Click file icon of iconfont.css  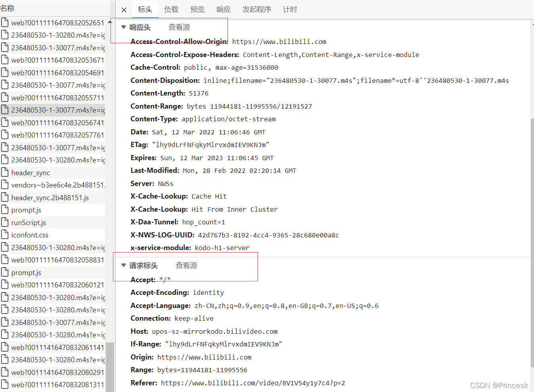click(x=5, y=234)
